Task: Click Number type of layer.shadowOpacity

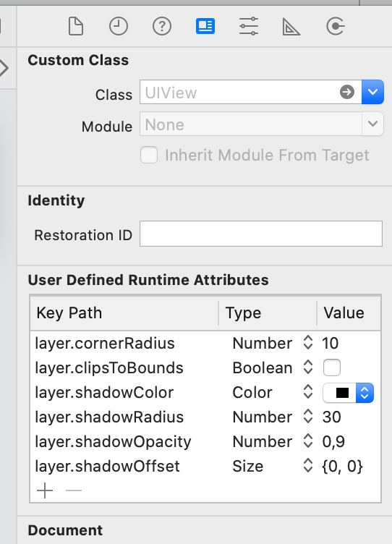Action: tap(263, 442)
